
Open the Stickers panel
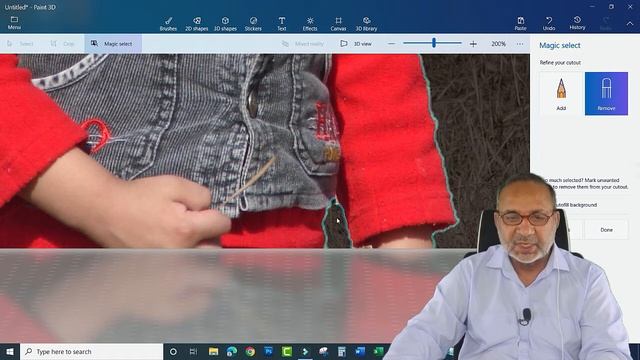253,24
